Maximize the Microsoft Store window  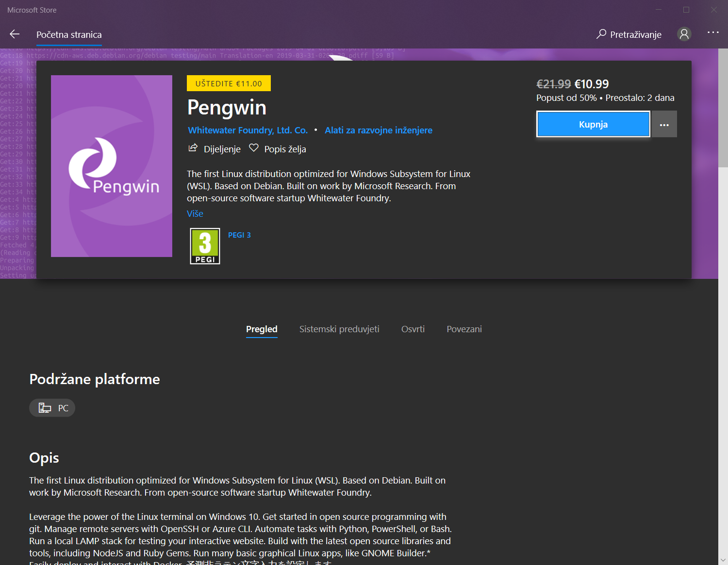[686, 10]
